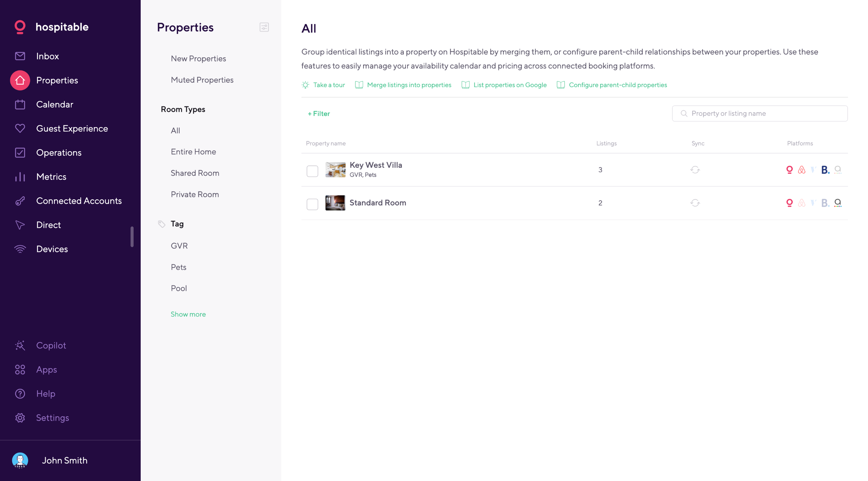Expand tags list with Show more

point(188,314)
